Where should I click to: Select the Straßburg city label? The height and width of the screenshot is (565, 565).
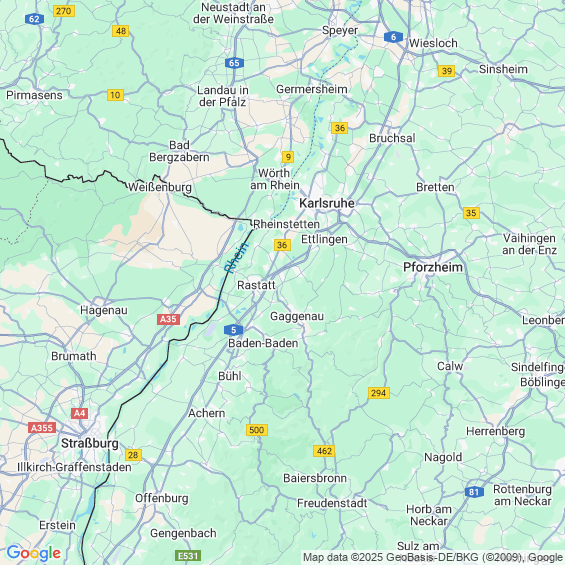click(x=90, y=443)
